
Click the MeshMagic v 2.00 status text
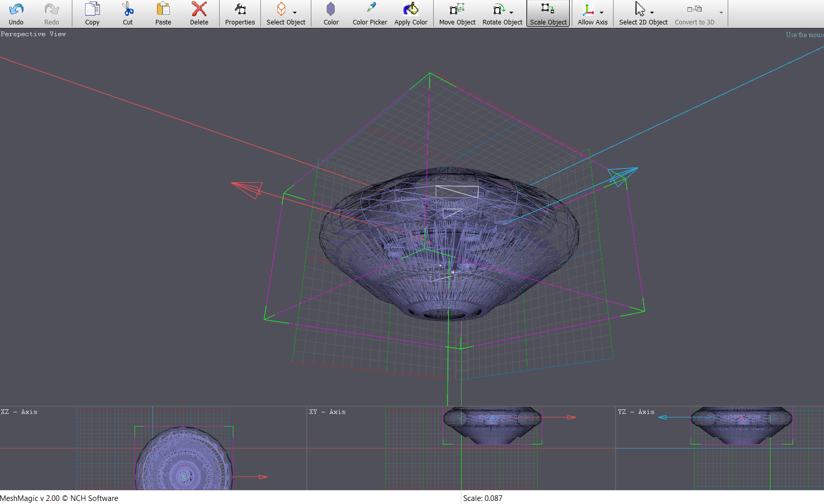point(59,498)
